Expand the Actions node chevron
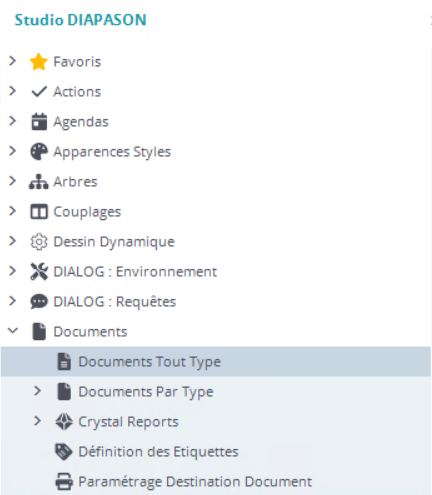432x495 pixels. click(13, 91)
